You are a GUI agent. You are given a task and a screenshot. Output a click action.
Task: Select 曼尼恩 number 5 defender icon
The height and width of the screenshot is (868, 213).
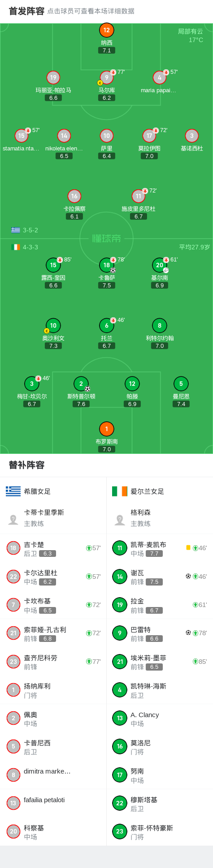tap(181, 384)
